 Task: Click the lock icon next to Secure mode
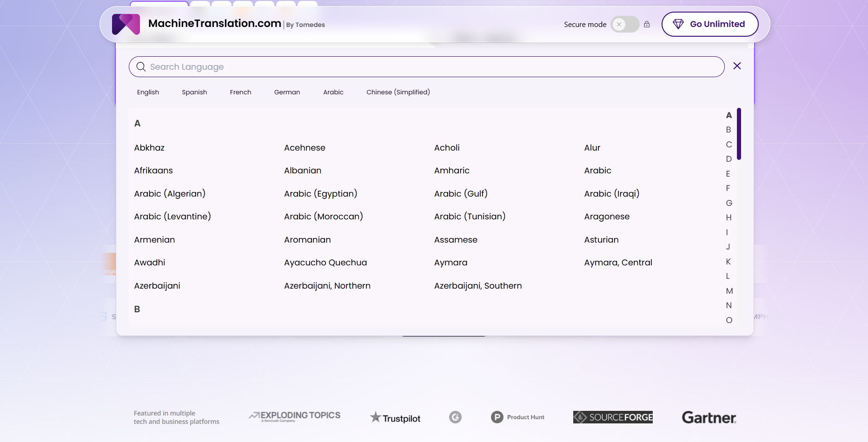647,24
